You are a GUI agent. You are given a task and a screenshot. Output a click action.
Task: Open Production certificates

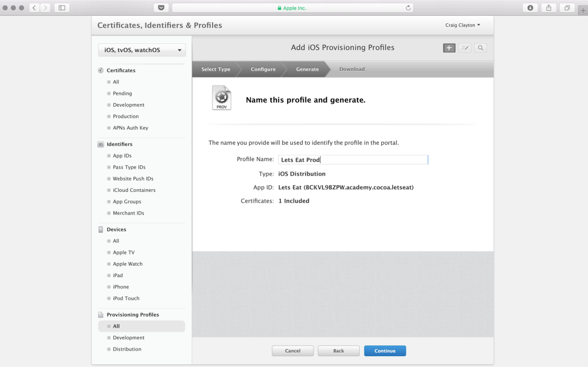[x=126, y=117]
